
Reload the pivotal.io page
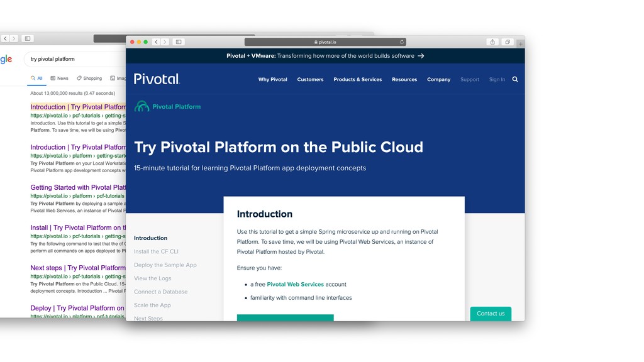[x=402, y=42]
